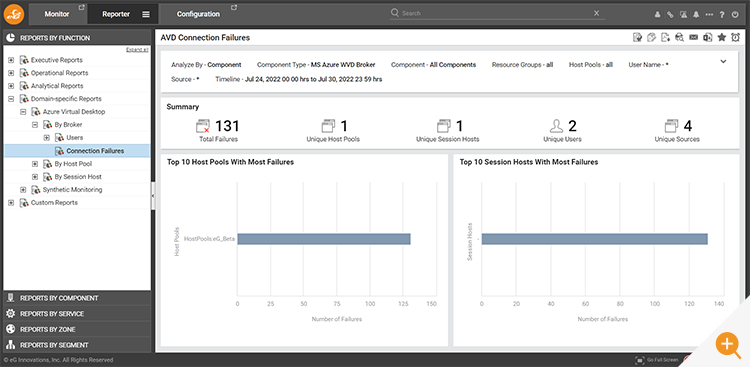750x367 pixels.
Task: Open the user profile icon in header
Action: click(657, 14)
